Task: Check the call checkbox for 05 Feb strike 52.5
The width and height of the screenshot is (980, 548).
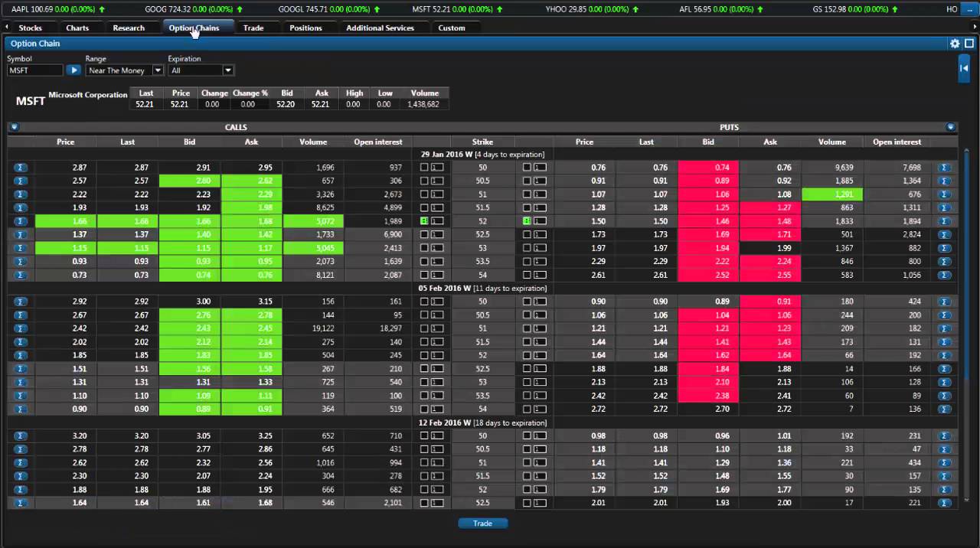Action: coord(424,369)
